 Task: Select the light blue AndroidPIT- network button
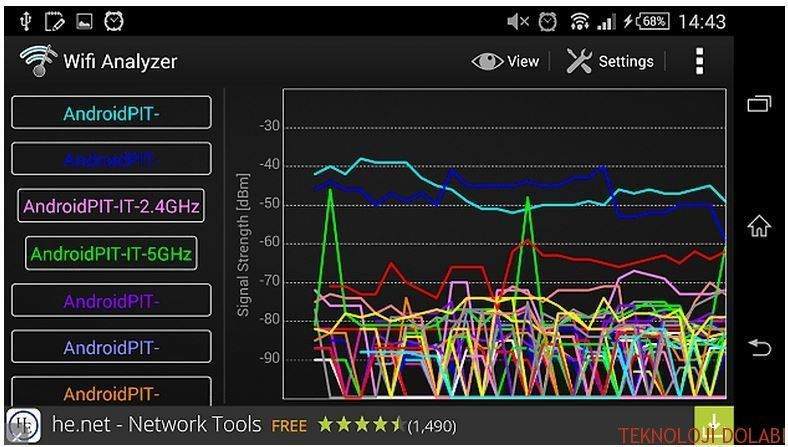[111, 347]
